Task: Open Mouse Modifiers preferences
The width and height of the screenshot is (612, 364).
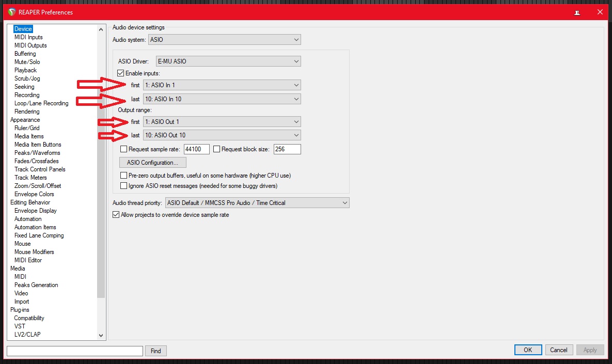Action: 34,252
